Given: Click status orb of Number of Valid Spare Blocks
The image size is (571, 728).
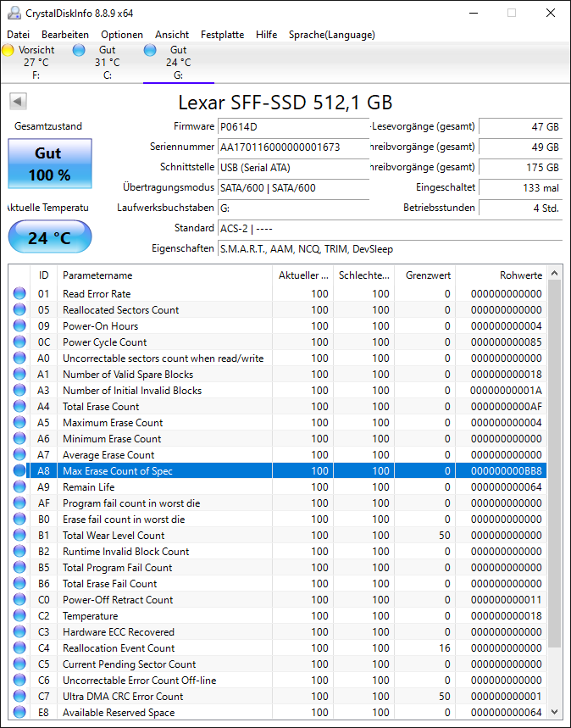Looking at the screenshot, I should [19, 375].
